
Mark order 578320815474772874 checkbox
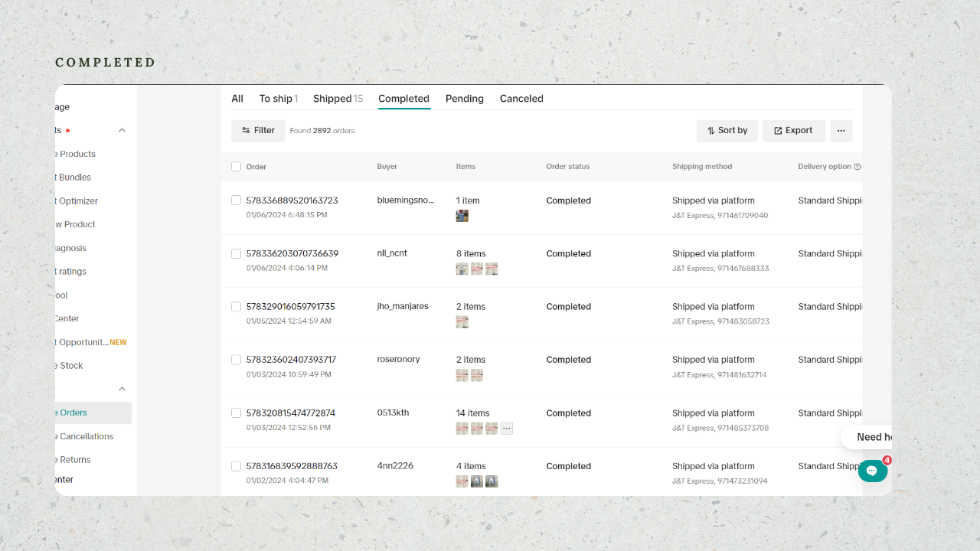click(x=236, y=413)
